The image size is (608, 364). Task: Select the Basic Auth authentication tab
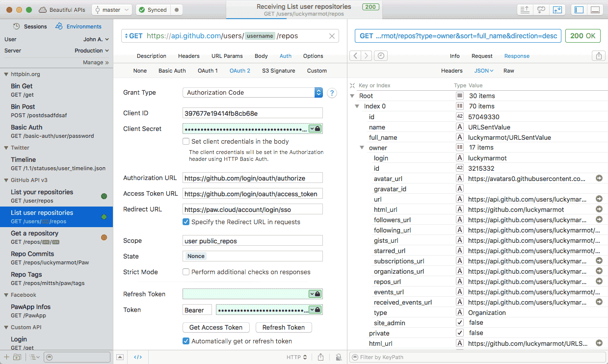pyautogui.click(x=172, y=71)
